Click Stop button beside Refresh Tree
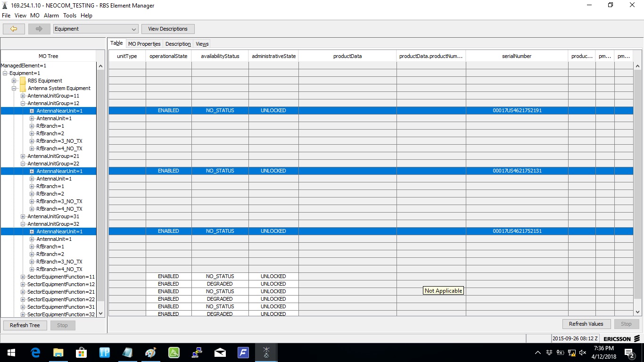The image size is (644, 362). pyautogui.click(x=62, y=325)
